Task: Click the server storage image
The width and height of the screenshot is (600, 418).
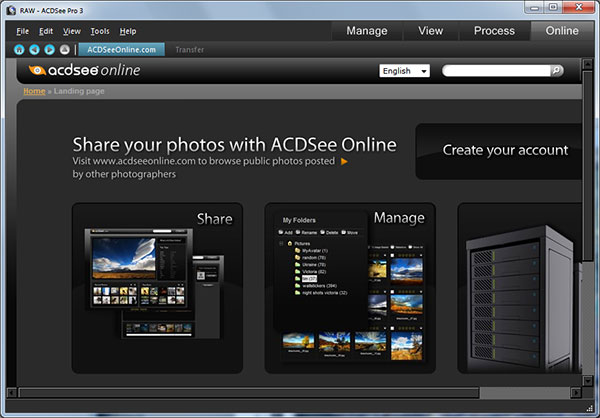Action: tap(520, 290)
